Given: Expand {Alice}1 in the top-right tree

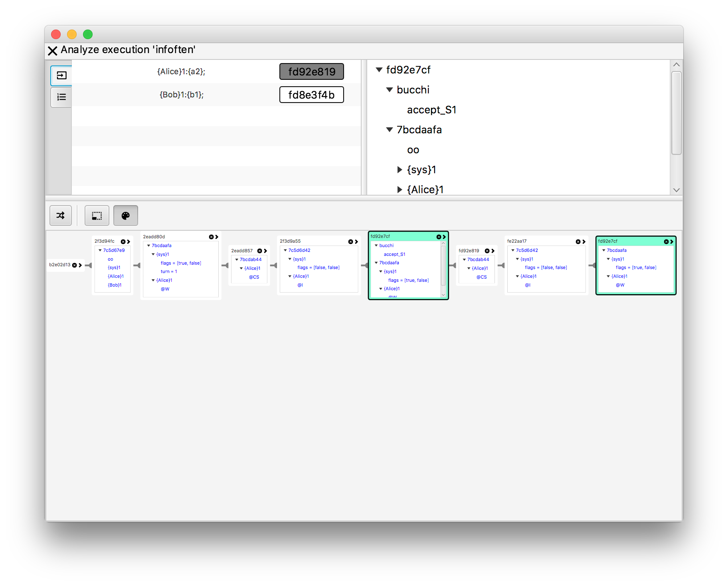Looking at the screenshot, I should pyautogui.click(x=400, y=190).
